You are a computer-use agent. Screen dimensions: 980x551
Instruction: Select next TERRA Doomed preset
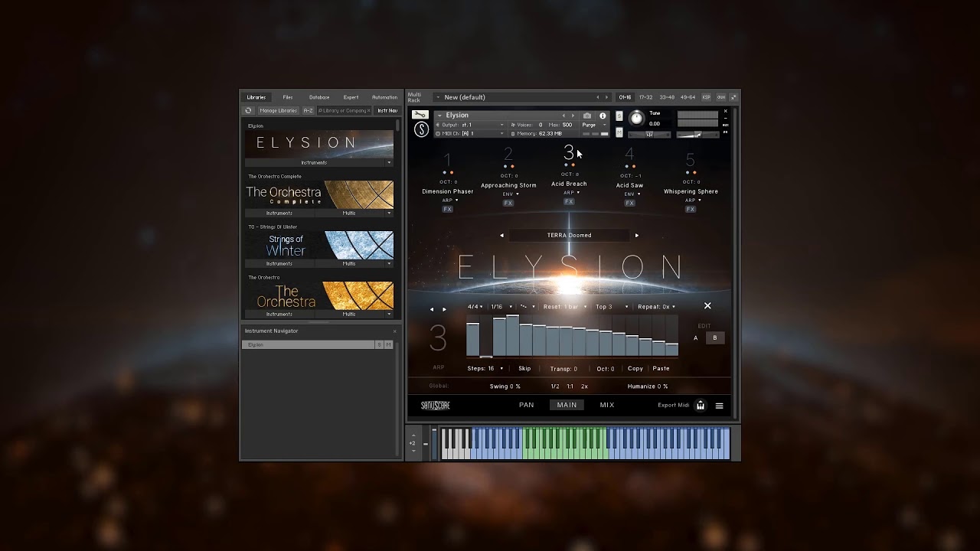636,236
